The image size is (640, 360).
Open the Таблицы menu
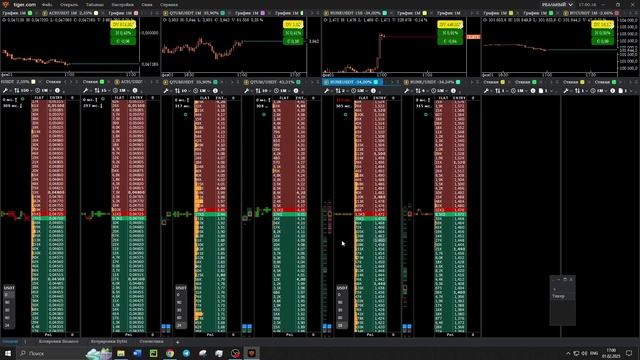95,4
